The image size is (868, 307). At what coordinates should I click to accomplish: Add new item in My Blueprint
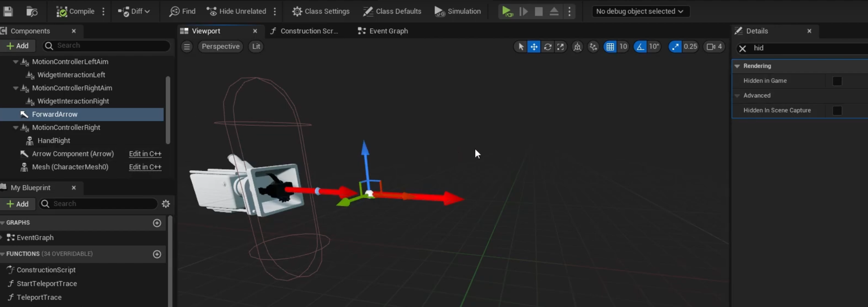pyautogui.click(x=18, y=204)
